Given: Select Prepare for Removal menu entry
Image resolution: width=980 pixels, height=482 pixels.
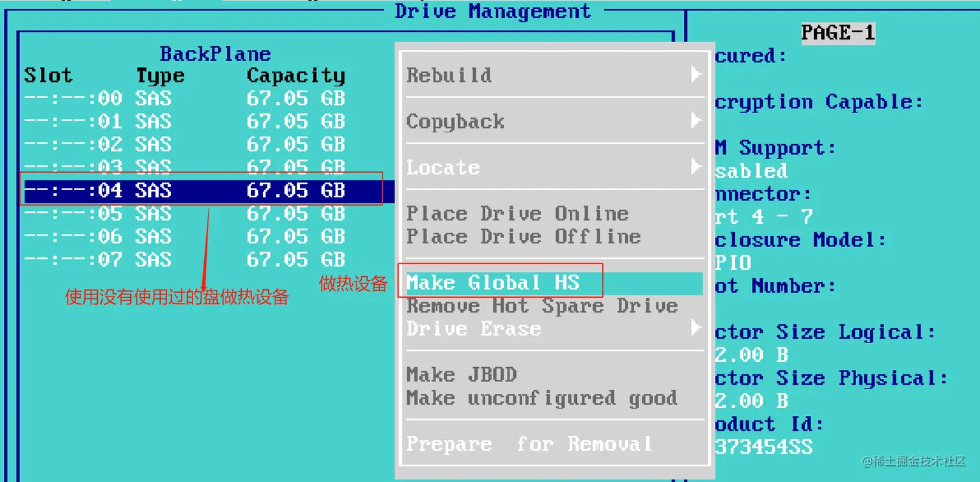Looking at the screenshot, I should pos(529,444).
